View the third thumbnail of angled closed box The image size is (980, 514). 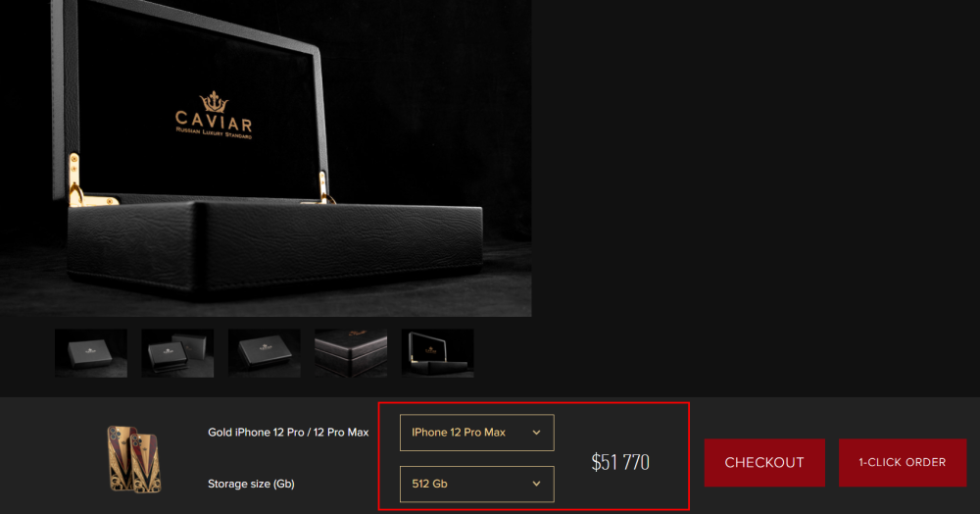pyautogui.click(x=265, y=353)
